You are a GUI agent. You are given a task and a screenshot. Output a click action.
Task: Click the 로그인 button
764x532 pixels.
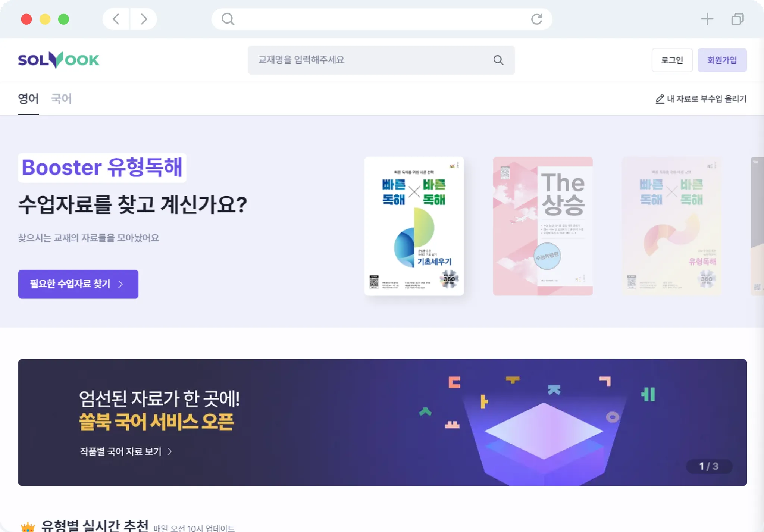[x=672, y=60]
